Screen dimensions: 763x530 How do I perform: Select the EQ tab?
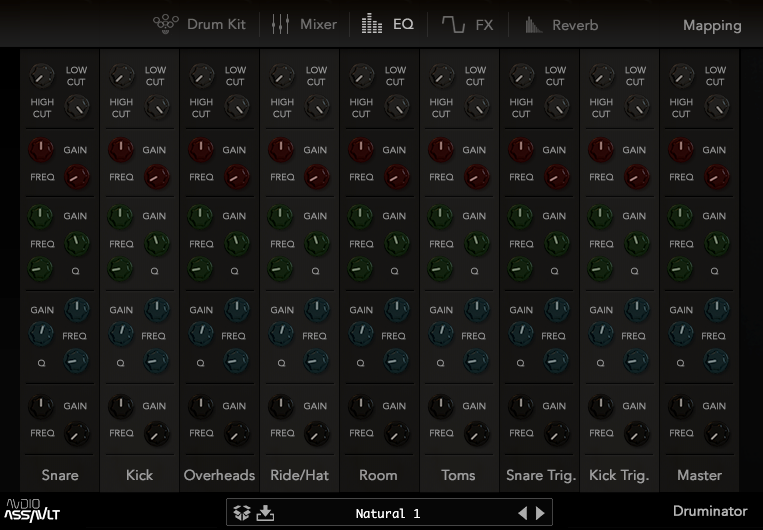point(387,24)
